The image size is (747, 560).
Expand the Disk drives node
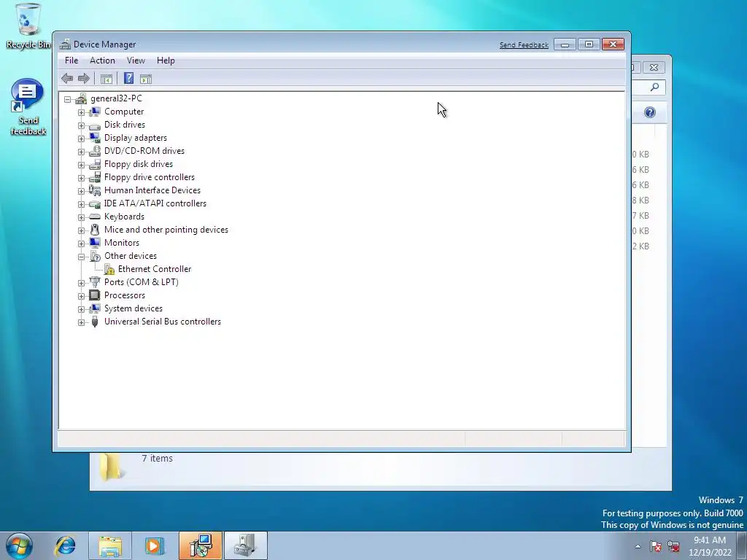[x=82, y=125]
